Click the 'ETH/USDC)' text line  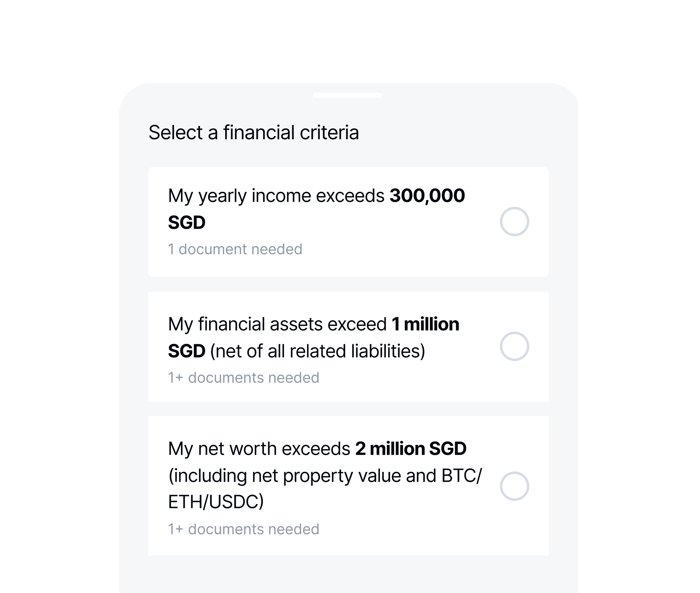[x=216, y=501]
